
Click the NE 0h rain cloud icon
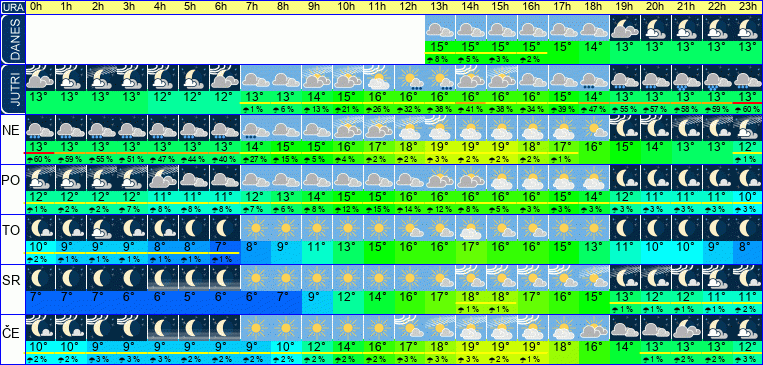(40, 128)
